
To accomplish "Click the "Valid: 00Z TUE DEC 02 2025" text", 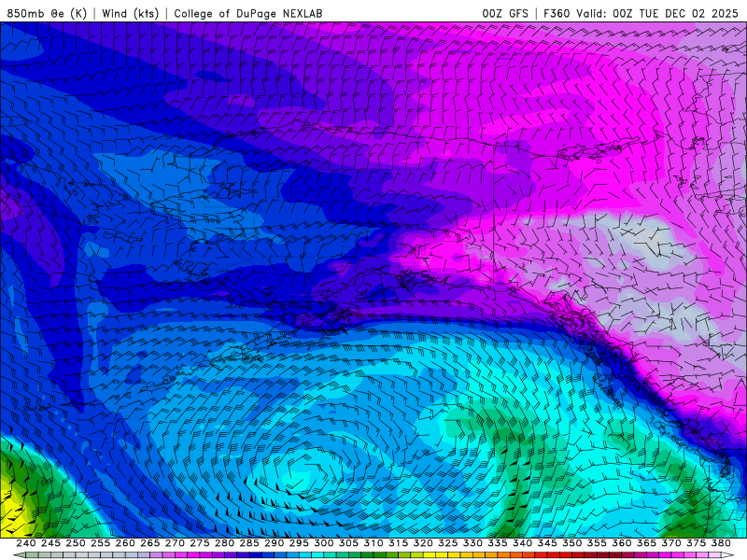I will point(657,13).
